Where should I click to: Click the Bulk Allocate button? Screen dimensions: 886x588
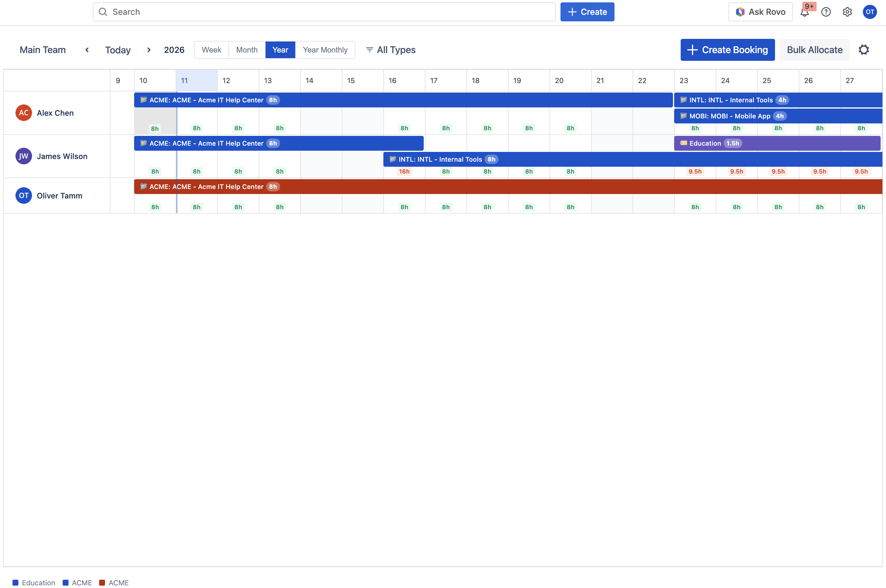pos(814,50)
